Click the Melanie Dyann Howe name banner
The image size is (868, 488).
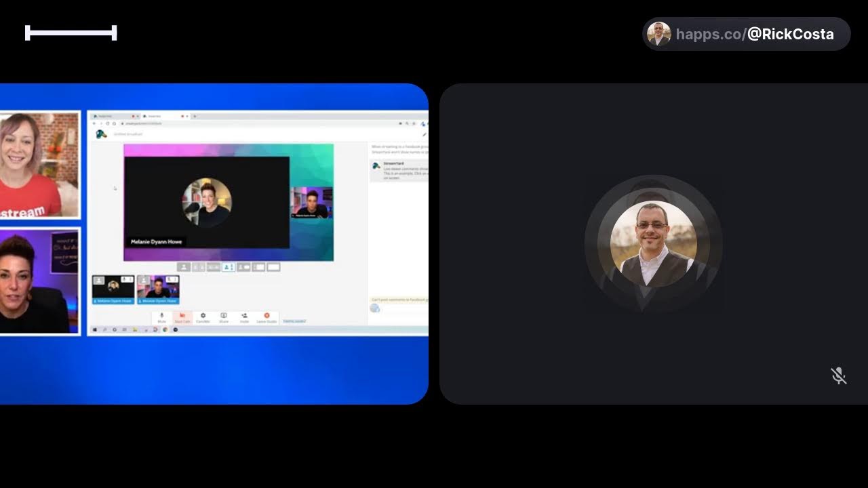156,241
